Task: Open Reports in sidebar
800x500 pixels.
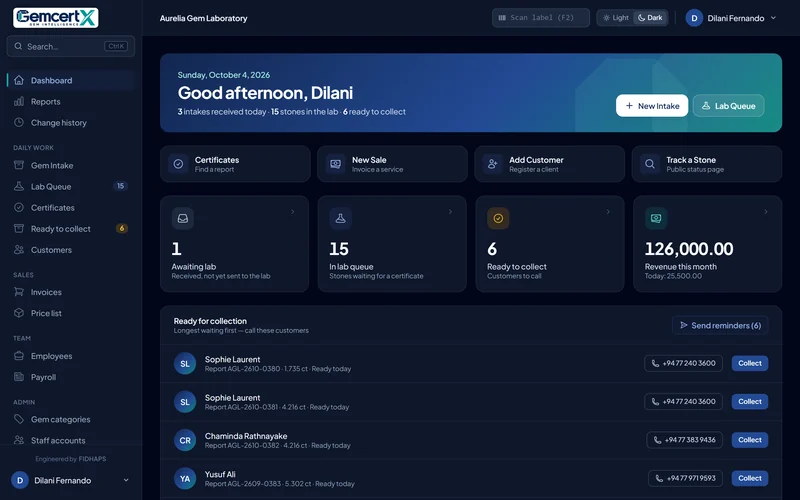Action: [70, 102]
